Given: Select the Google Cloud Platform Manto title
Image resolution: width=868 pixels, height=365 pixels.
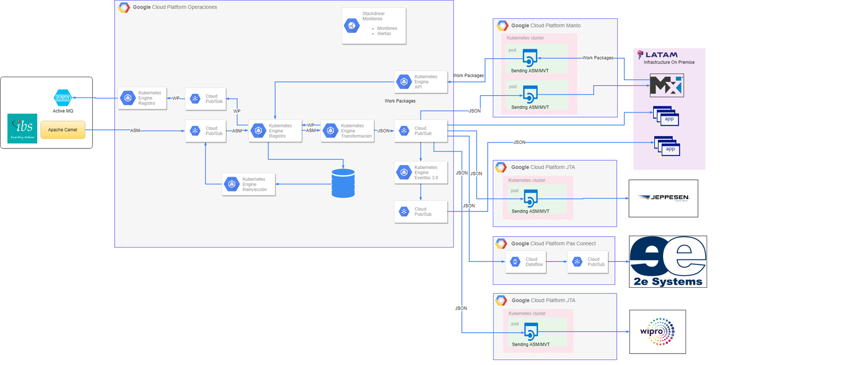Looking at the screenshot, I should click(x=546, y=25).
